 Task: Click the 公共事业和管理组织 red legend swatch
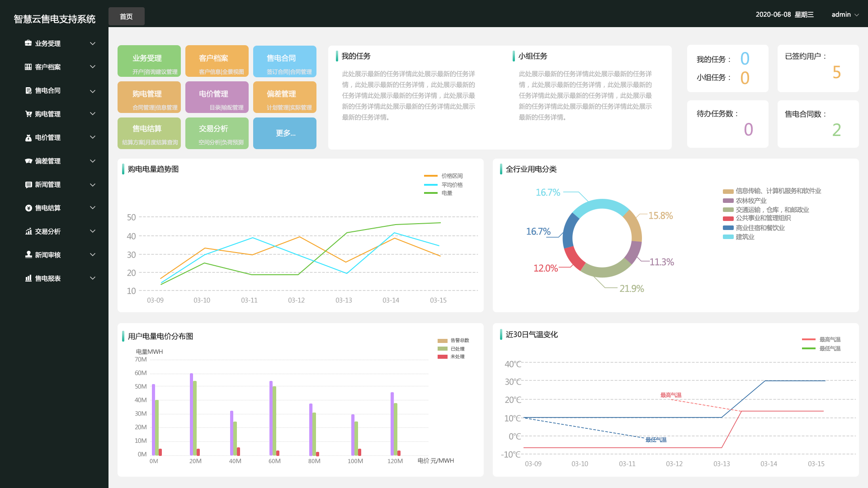tap(728, 219)
